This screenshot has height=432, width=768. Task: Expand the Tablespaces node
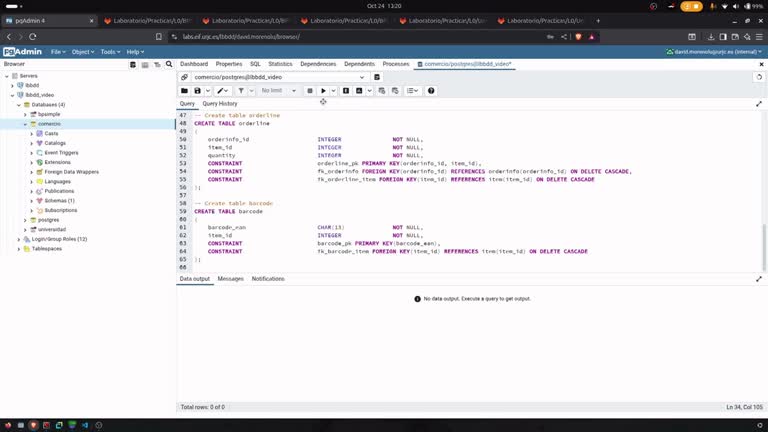(x=19, y=249)
